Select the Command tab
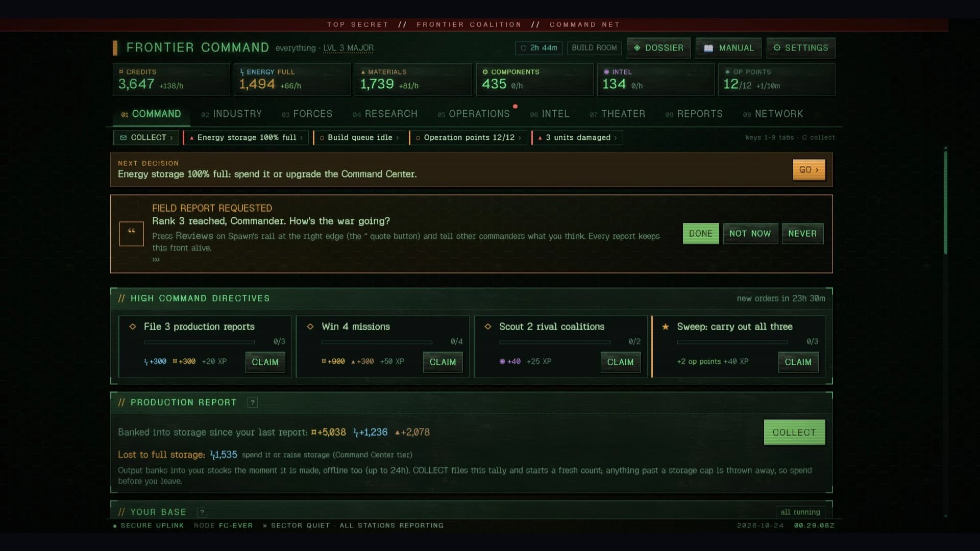Viewport: 980px width, 551px height. (151, 114)
